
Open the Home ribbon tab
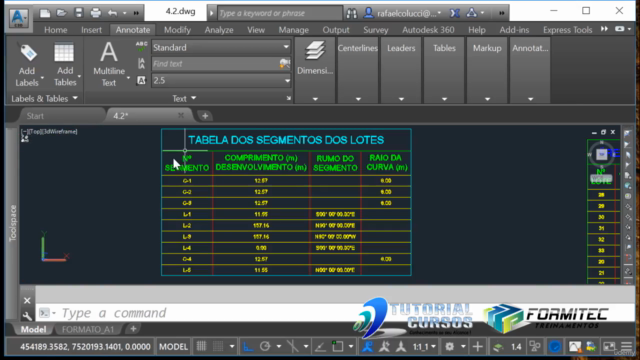56,30
